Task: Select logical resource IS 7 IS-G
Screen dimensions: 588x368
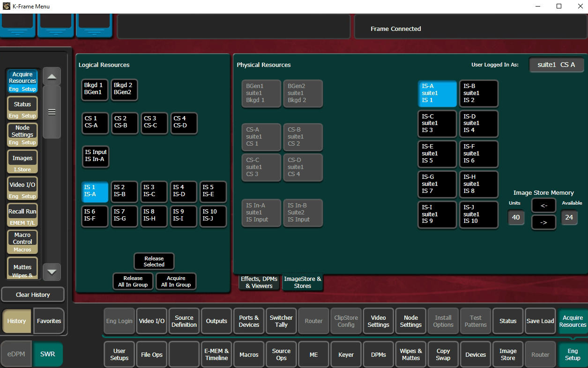Action: click(125, 216)
